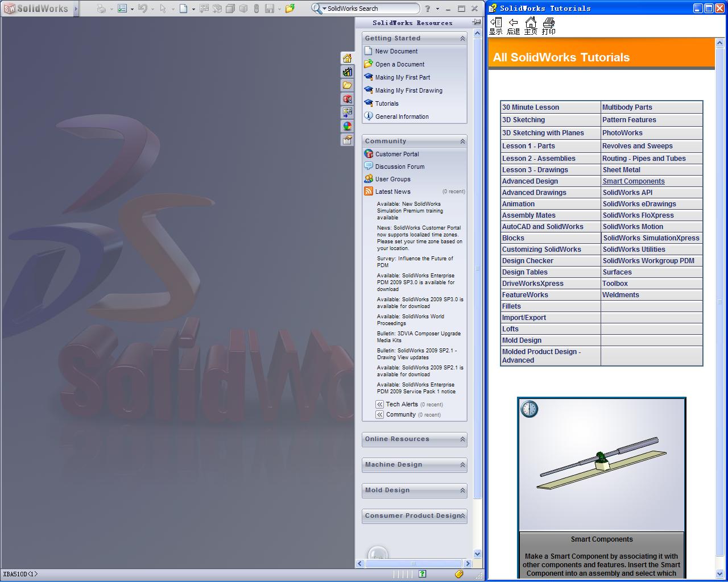Click Open a Document link
The width and height of the screenshot is (728, 582).
(400, 64)
